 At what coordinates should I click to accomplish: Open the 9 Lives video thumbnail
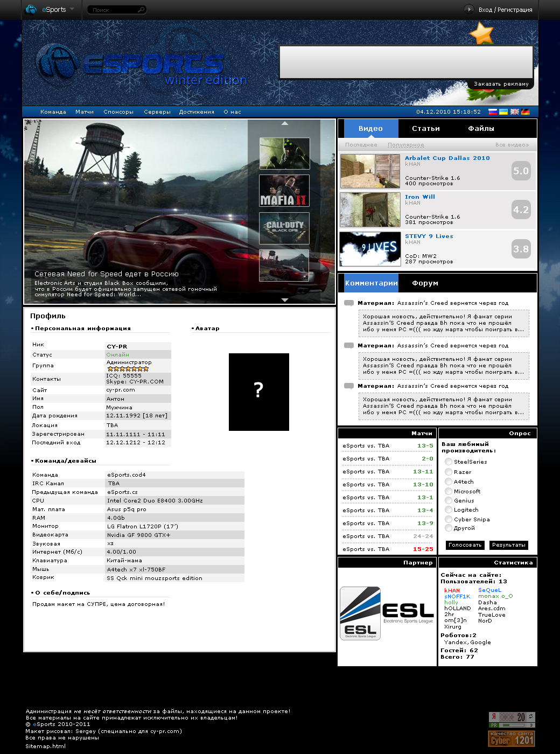tap(370, 249)
